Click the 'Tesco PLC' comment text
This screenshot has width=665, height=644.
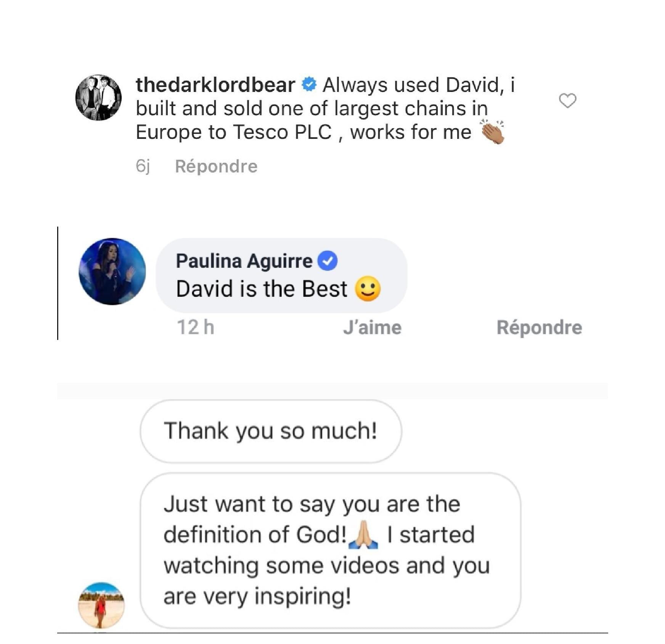282,132
